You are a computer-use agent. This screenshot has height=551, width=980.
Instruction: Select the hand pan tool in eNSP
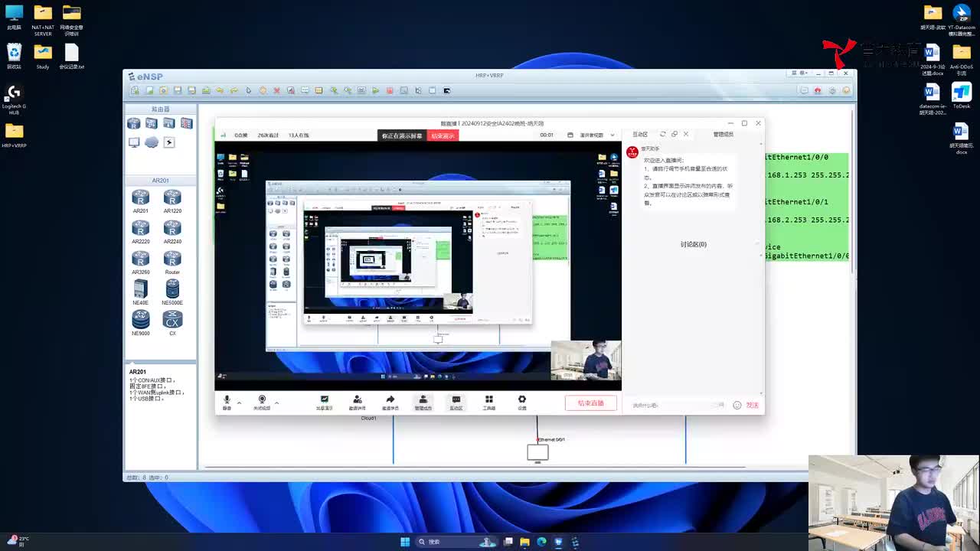tap(263, 90)
